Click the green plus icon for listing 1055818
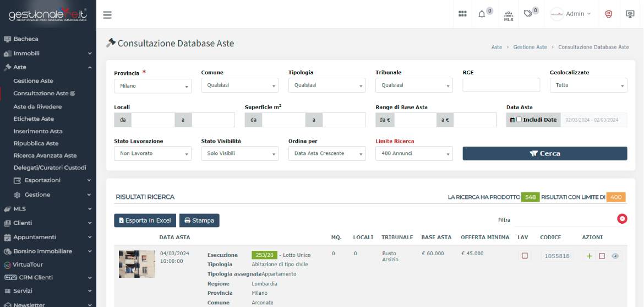 pos(590,256)
